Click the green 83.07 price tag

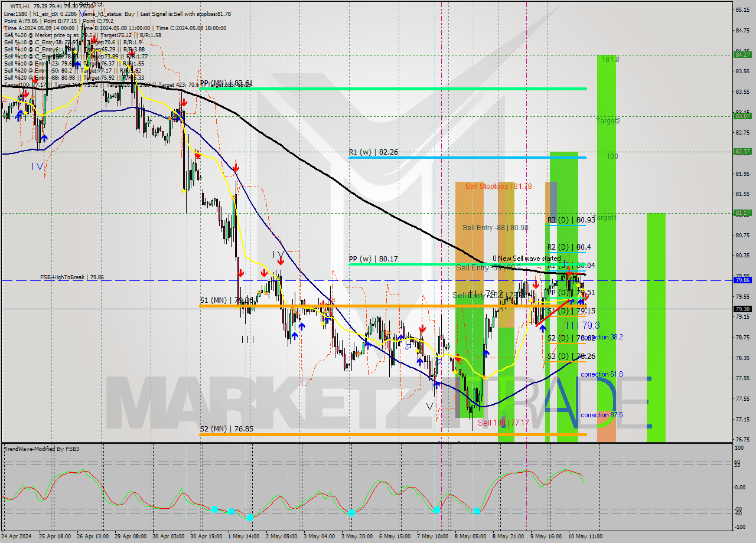click(x=742, y=116)
